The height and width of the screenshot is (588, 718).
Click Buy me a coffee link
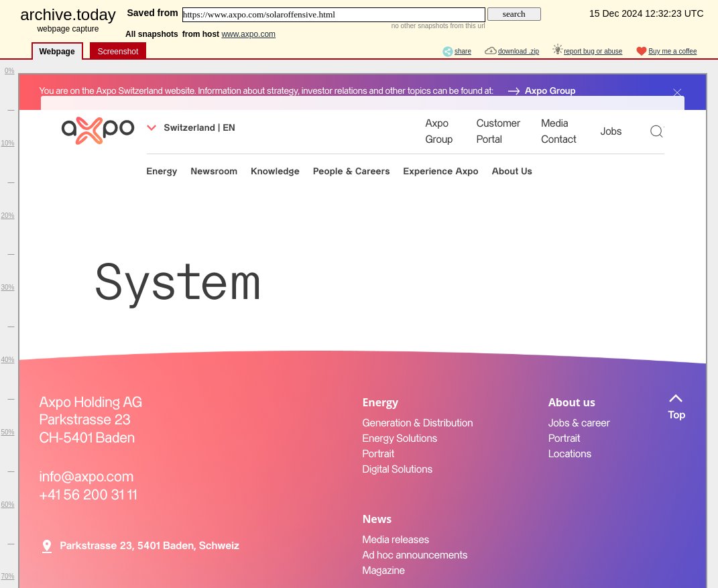pyautogui.click(x=672, y=51)
